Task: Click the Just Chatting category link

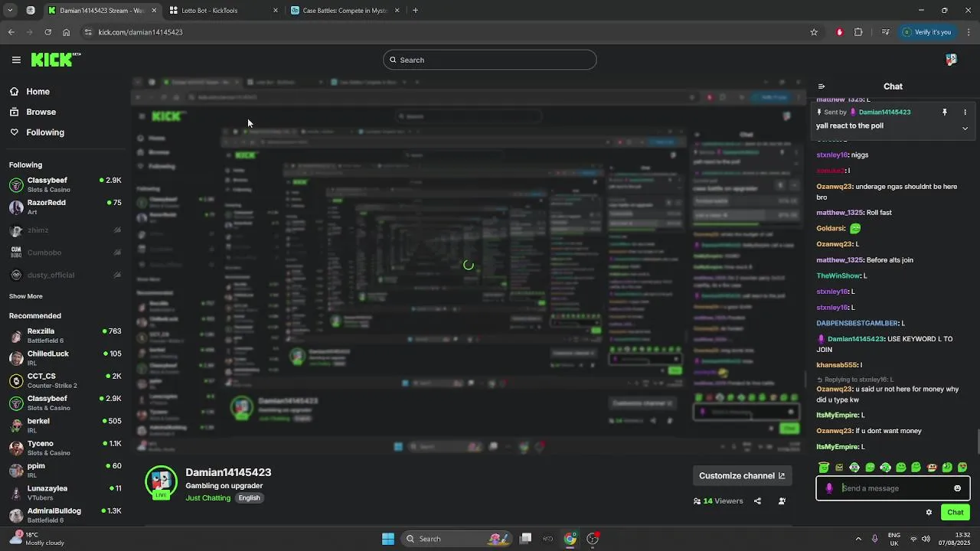Action: 207,497
